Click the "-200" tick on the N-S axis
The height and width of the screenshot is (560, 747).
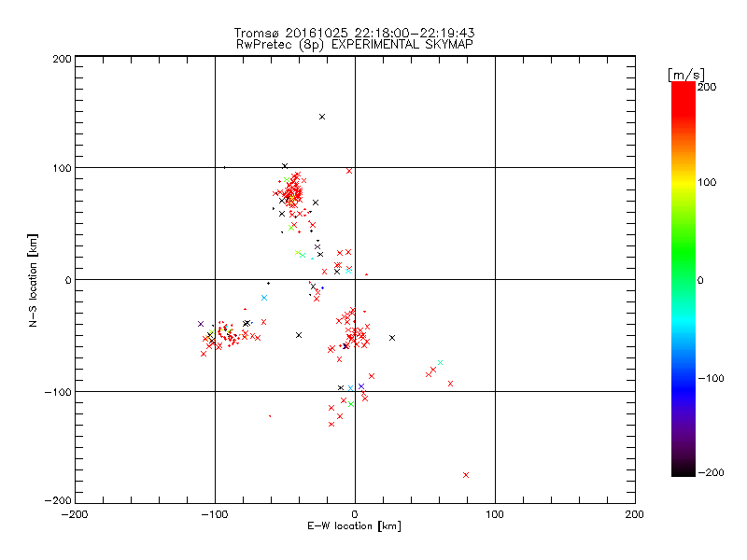click(58, 500)
